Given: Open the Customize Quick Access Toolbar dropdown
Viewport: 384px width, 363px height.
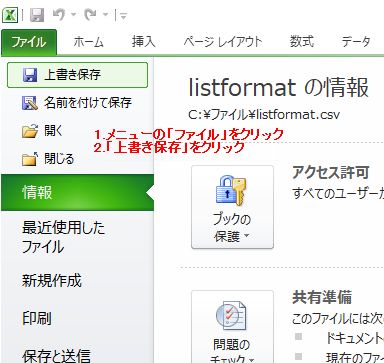Looking at the screenshot, I should click(x=123, y=15).
